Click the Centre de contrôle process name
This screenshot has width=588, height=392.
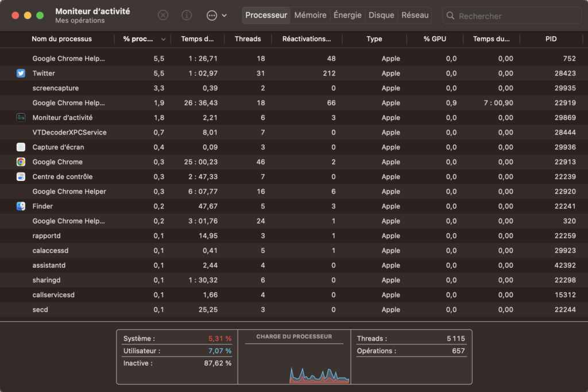(x=62, y=176)
